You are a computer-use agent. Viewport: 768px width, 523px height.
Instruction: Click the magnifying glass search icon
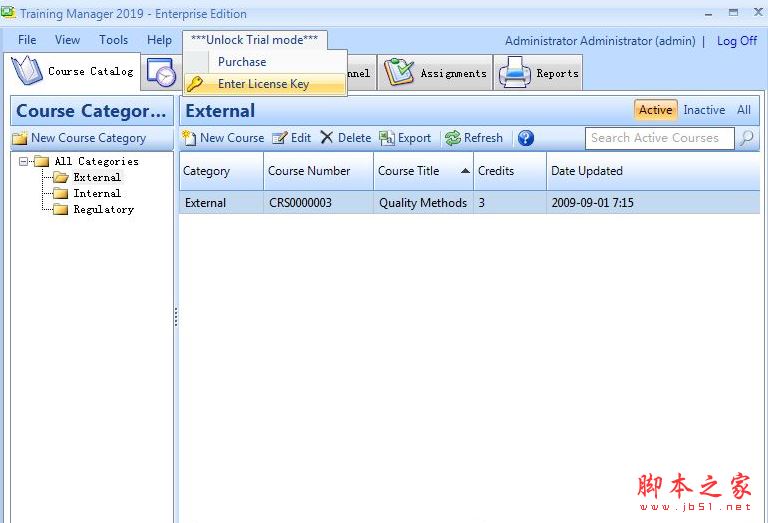click(747, 138)
